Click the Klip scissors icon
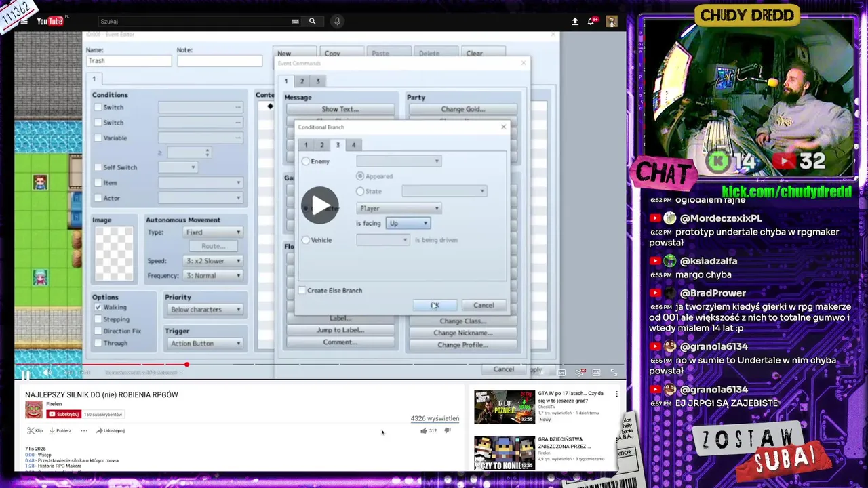Image resolution: width=868 pixels, height=488 pixels. point(31,430)
